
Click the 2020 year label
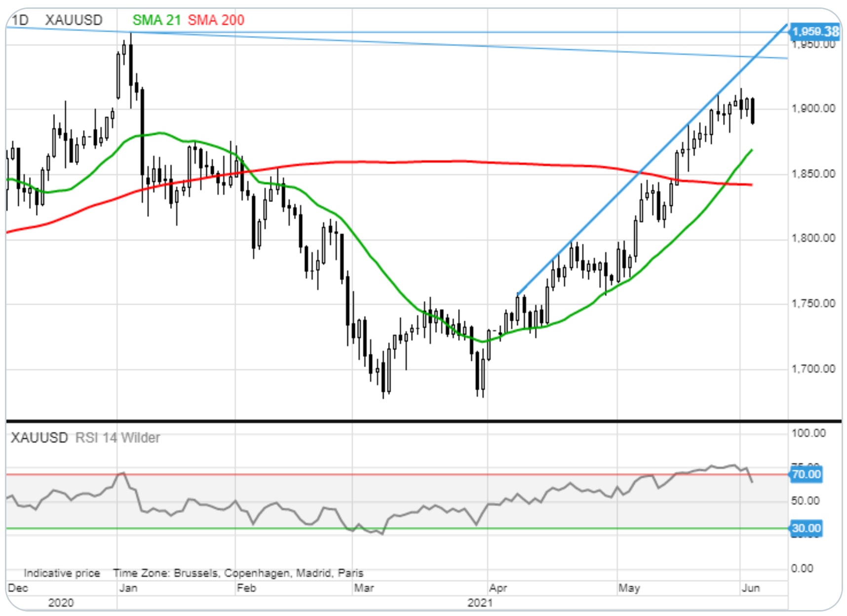61,603
